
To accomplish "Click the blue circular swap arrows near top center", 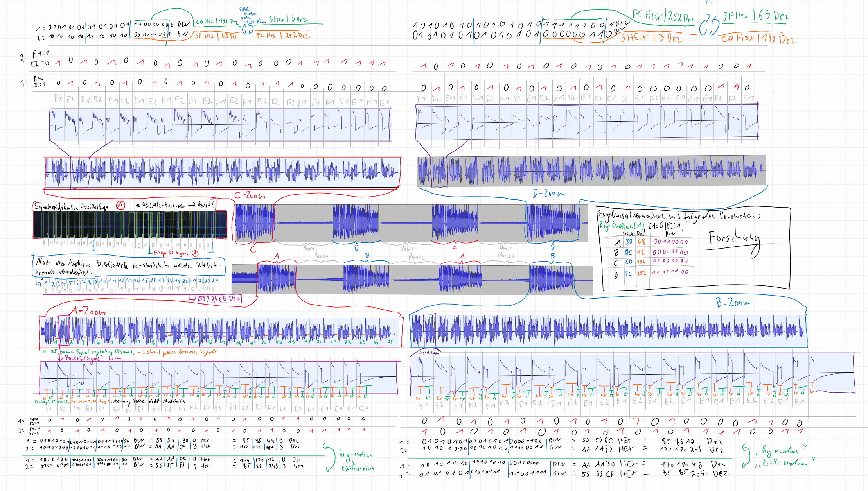I will tap(248, 29).
